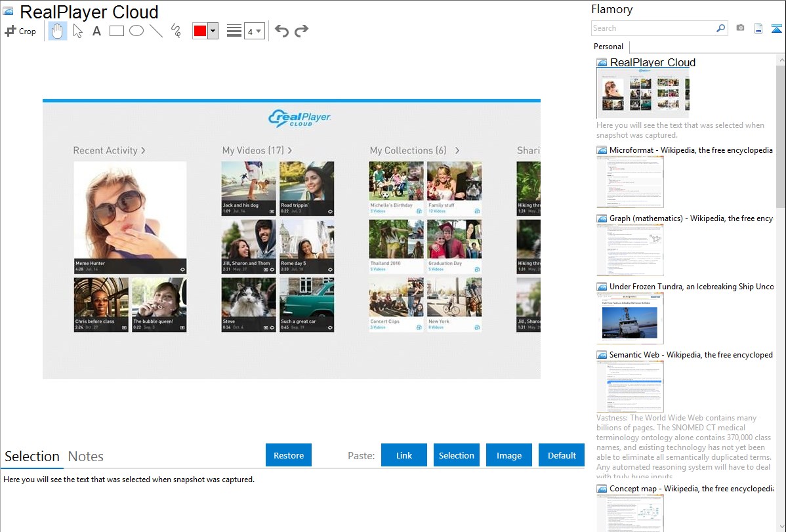Open the Road trippin' video
Image resolution: width=786 pixels, height=532 pixels.
[307, 188]
